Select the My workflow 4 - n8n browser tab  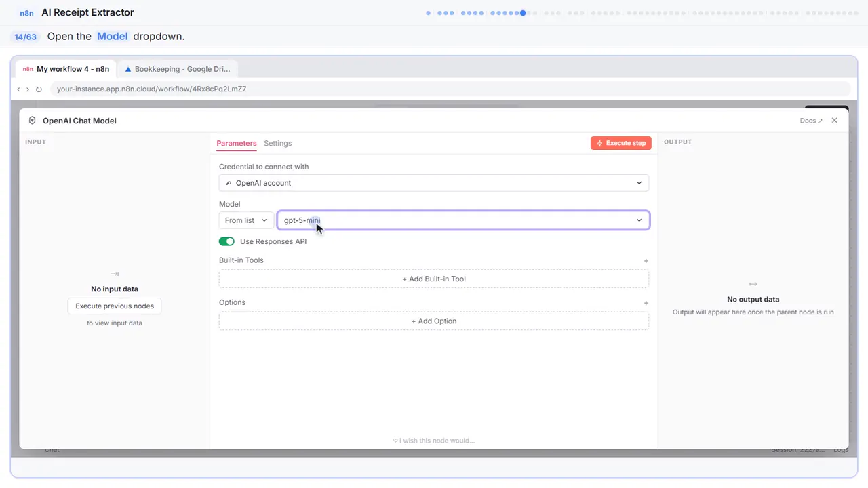pyautogui.click(x=66, y=69)
